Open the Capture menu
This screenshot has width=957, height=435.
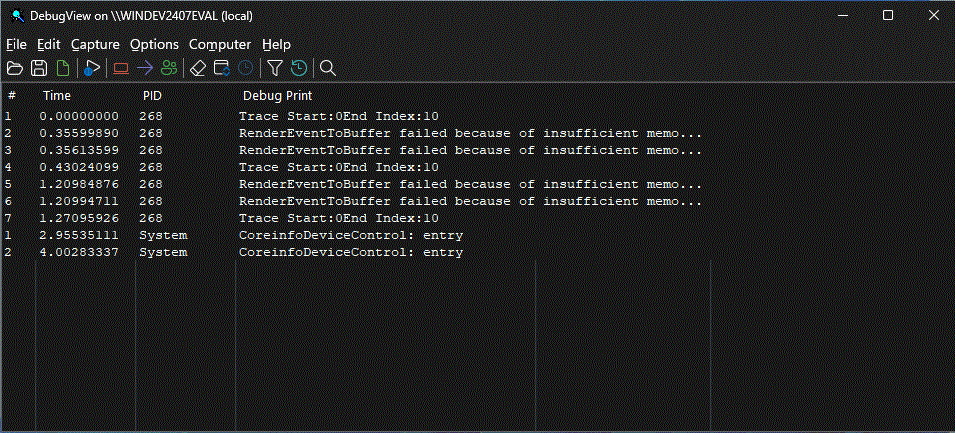click(95, 44)
